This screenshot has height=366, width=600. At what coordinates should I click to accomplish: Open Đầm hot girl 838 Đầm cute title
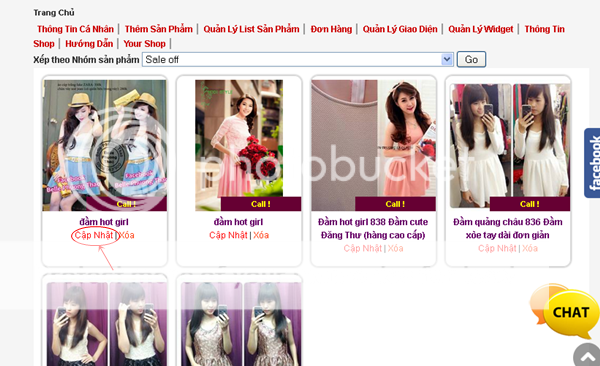click(373, 229)
